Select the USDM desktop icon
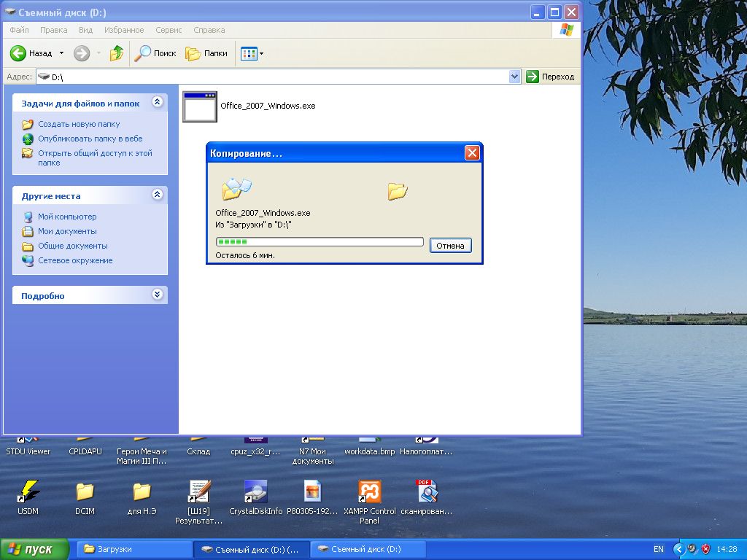This screenshot has width=747, height=560. (28, 491)
